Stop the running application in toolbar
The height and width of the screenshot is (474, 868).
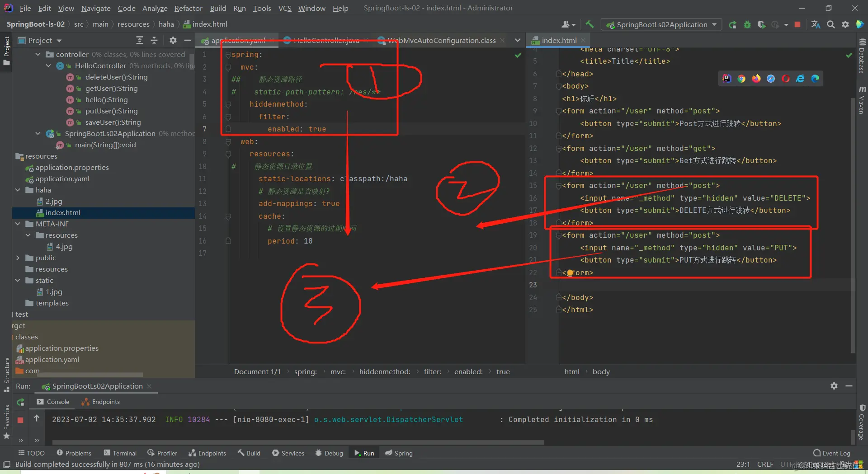(797, 25)
